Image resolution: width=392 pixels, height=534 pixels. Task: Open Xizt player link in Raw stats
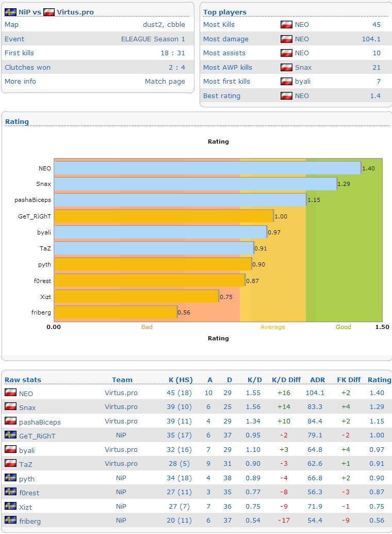coord(25,507)
